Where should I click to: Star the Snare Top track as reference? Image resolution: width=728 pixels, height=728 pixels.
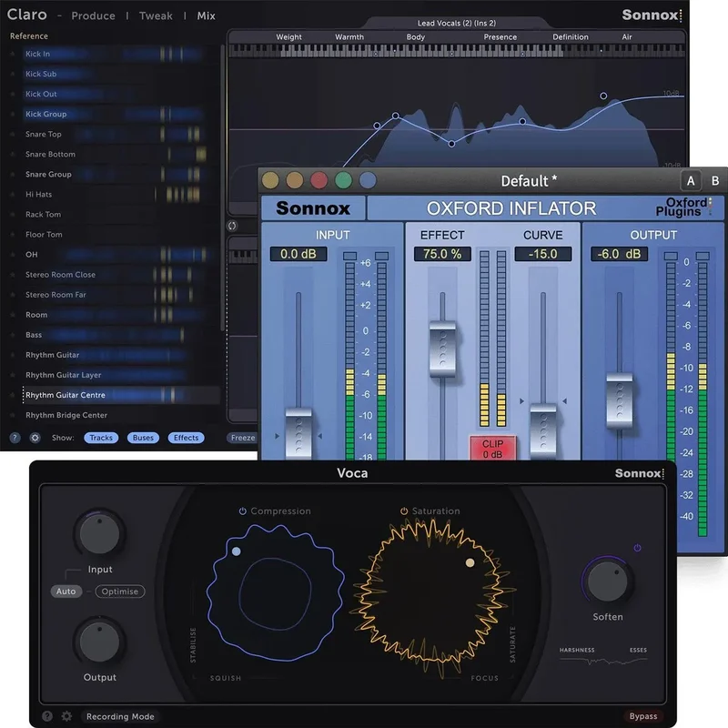(x=13, y=134)
